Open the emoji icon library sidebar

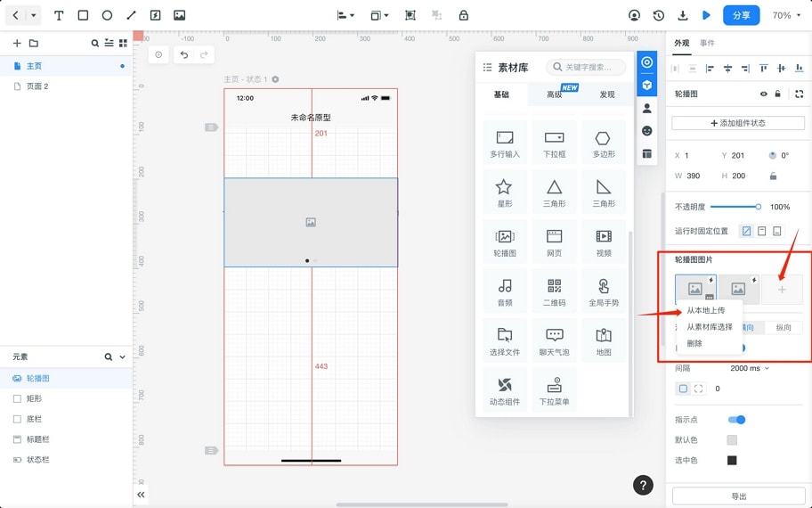click(646, 131)
